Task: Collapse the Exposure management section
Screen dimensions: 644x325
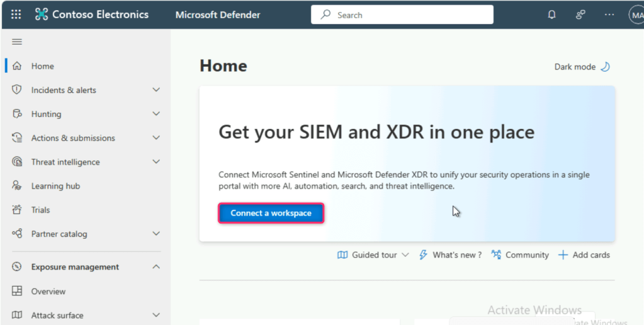Action: 156,267
